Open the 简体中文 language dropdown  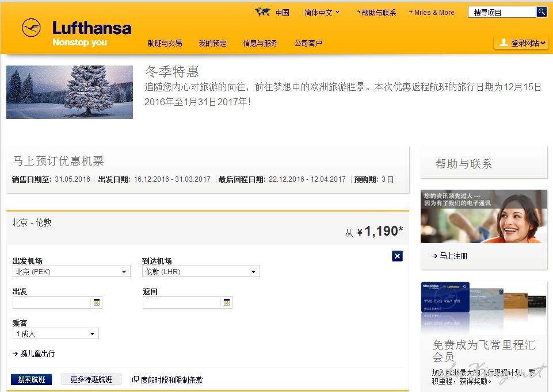tap(322, 13)
